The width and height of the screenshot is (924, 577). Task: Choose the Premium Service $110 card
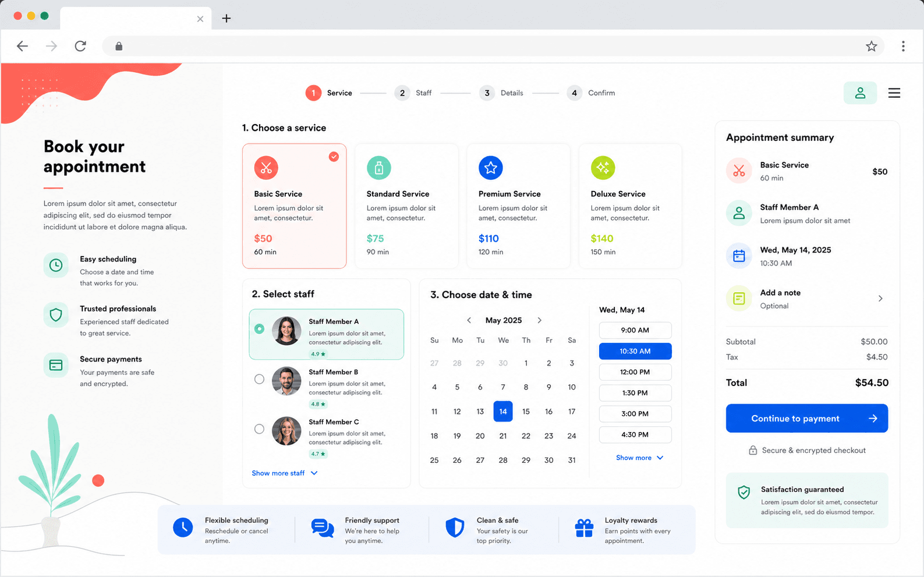(x=518, y=206)
